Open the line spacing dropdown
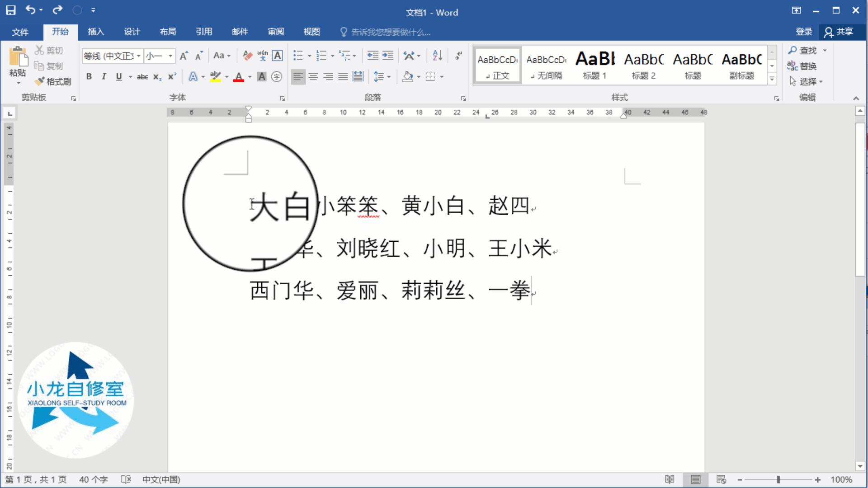The image size is (868, 488). pos(382,77)
